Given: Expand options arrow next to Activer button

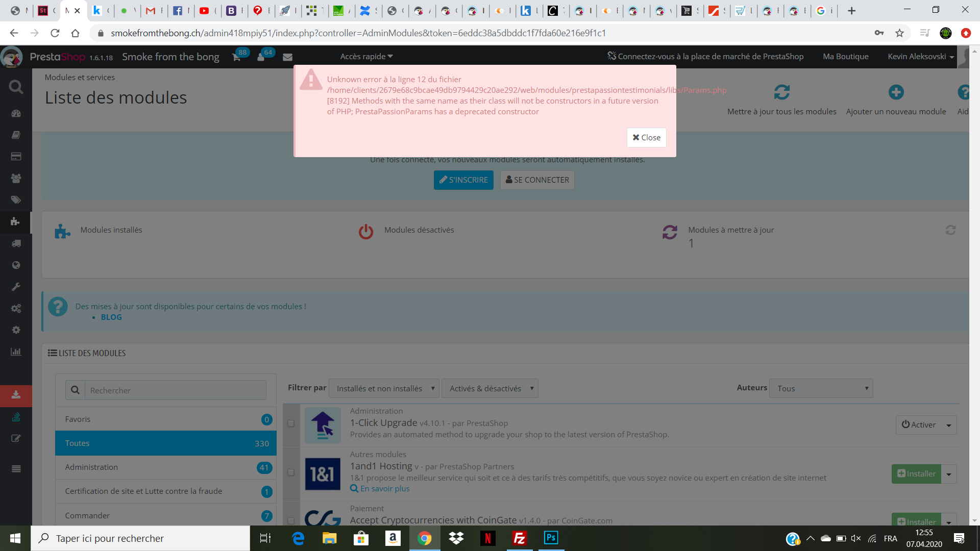Looking at the screenshot, I should point(949,425).
